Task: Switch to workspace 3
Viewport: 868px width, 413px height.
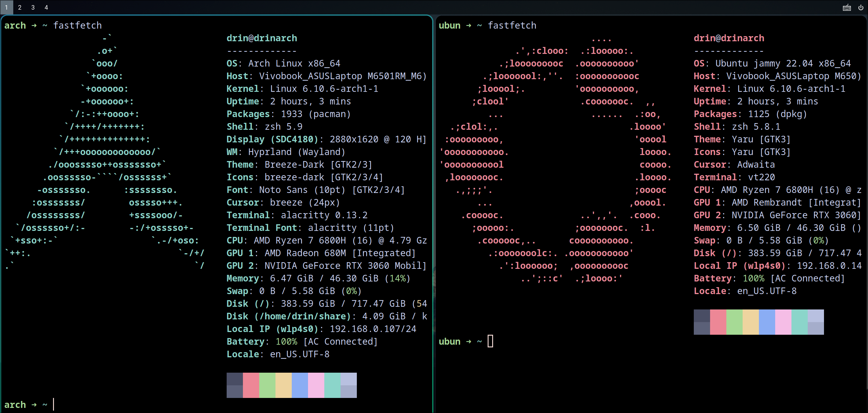Action: 33,8
